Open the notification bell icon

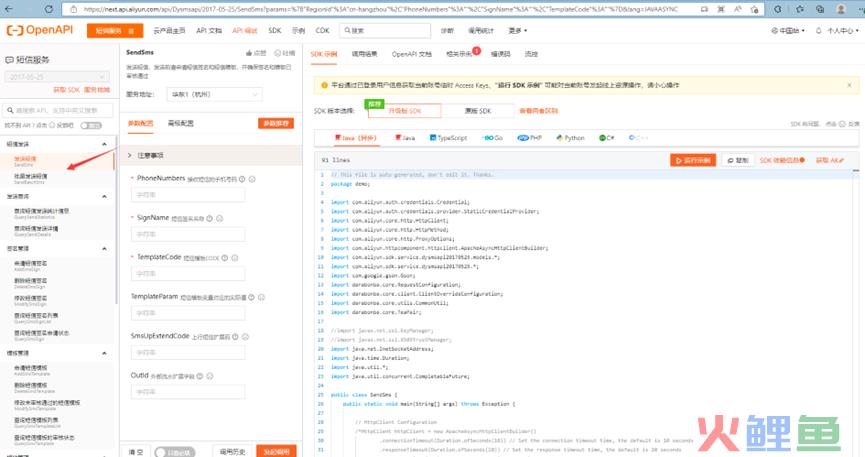(x=818, y=31)
